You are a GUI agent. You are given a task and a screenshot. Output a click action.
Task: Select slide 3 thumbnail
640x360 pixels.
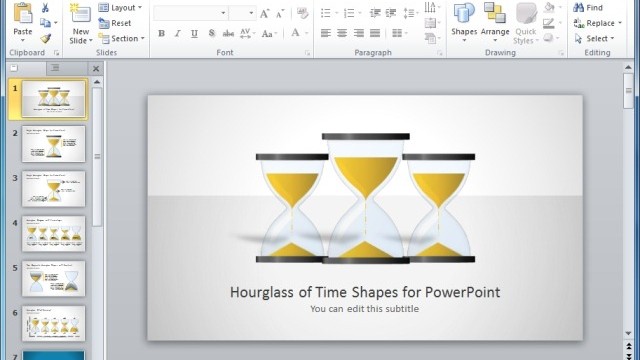tap(53, 189)
